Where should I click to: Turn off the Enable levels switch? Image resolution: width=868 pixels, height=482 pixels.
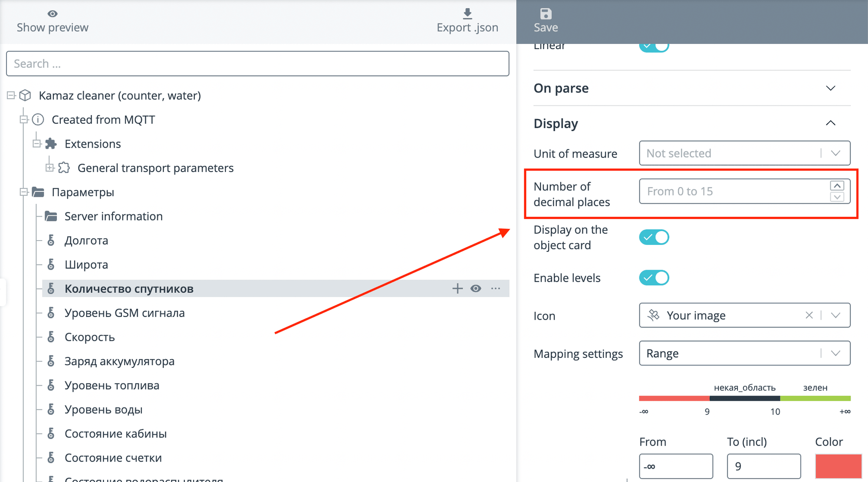(654, 277)
